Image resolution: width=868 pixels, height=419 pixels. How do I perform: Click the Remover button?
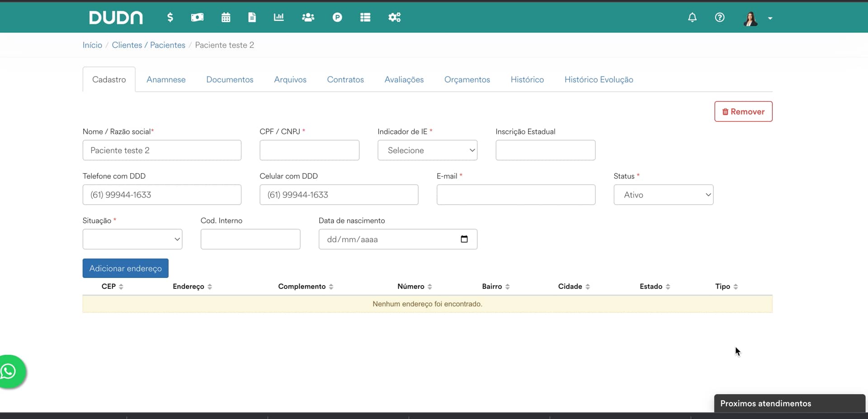[x=743, y=111]
